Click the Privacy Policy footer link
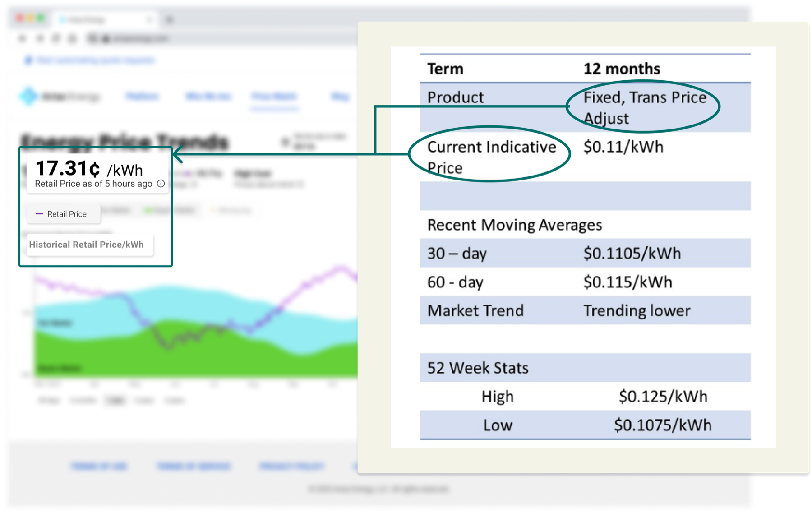The width and height of the screenshot is (812, 513). (x=291, y=466)
